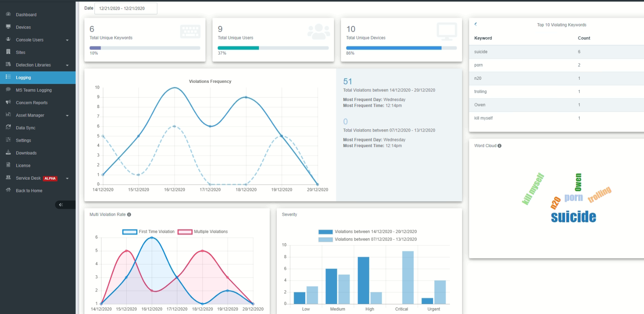Click 'porn' in the word cloud

(x=574, y=197)
